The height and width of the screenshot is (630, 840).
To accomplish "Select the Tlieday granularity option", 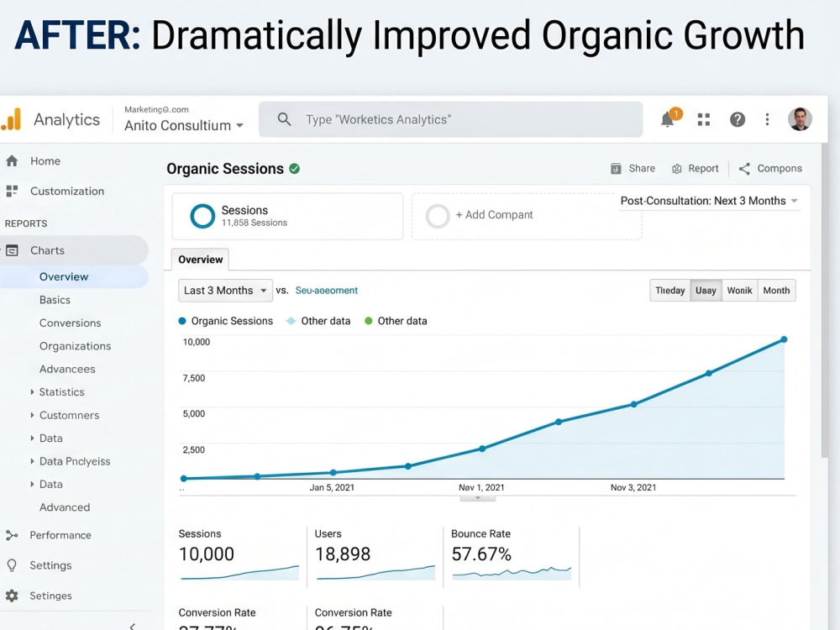I will 670,291.
